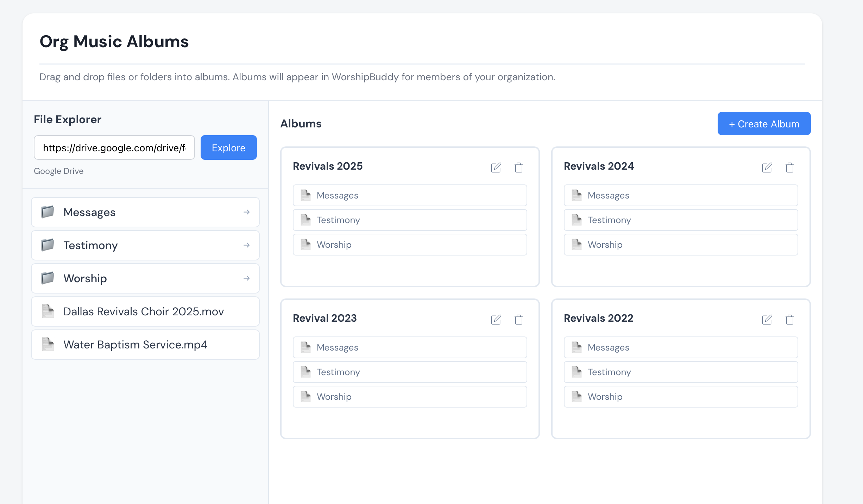The image size is (863, 504).
Task: Click the Water Baptism Service.mp4 file entry
Action: coord(145,344)
